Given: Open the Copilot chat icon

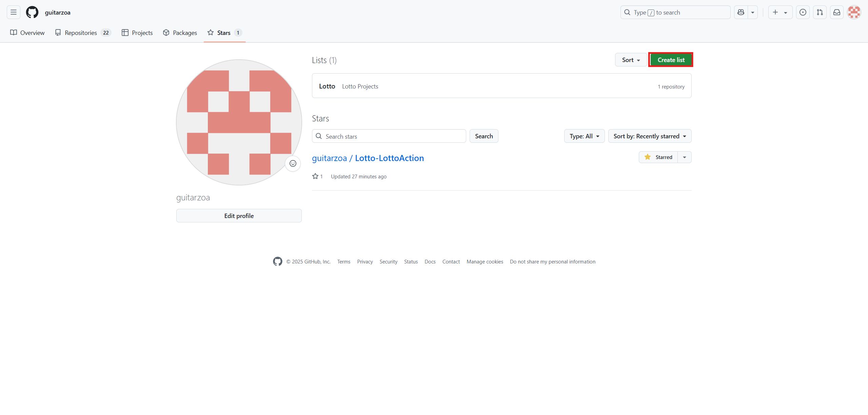Looking at the screenshot, I should 741,12.
